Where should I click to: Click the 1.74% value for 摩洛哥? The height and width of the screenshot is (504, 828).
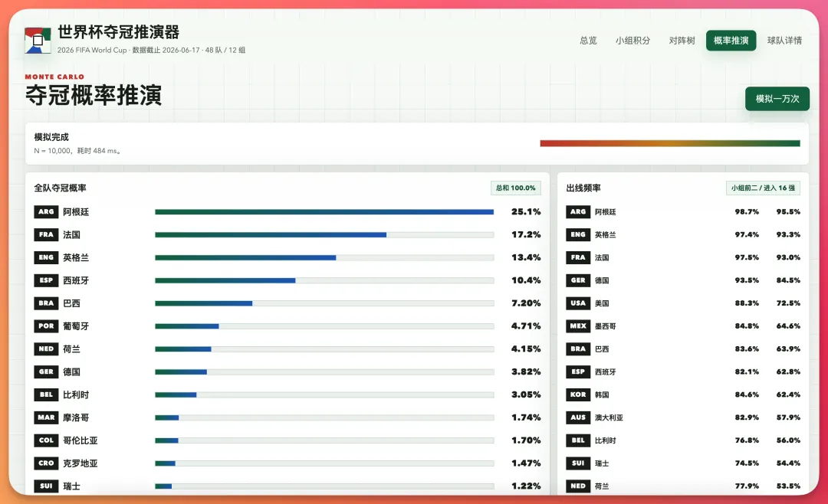526,417
